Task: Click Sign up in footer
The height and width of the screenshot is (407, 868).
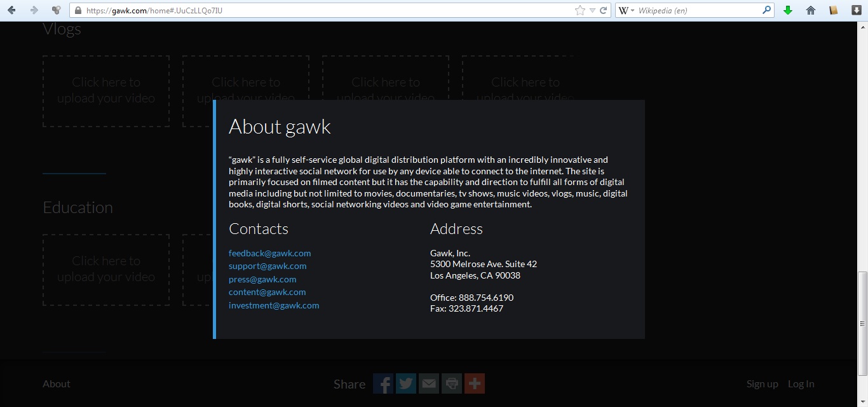Action: pos(762,383)
